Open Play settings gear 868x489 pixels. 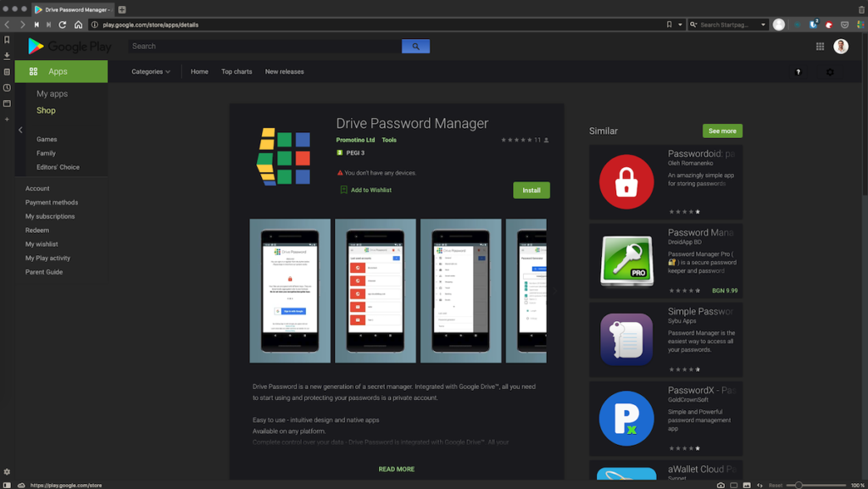(x=830, y=72)
